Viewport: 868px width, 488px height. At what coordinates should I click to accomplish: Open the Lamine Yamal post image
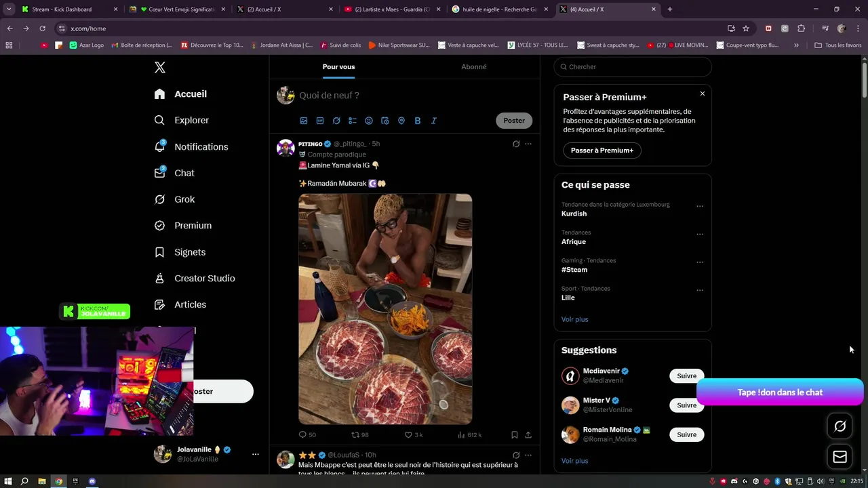click(385, 309)
